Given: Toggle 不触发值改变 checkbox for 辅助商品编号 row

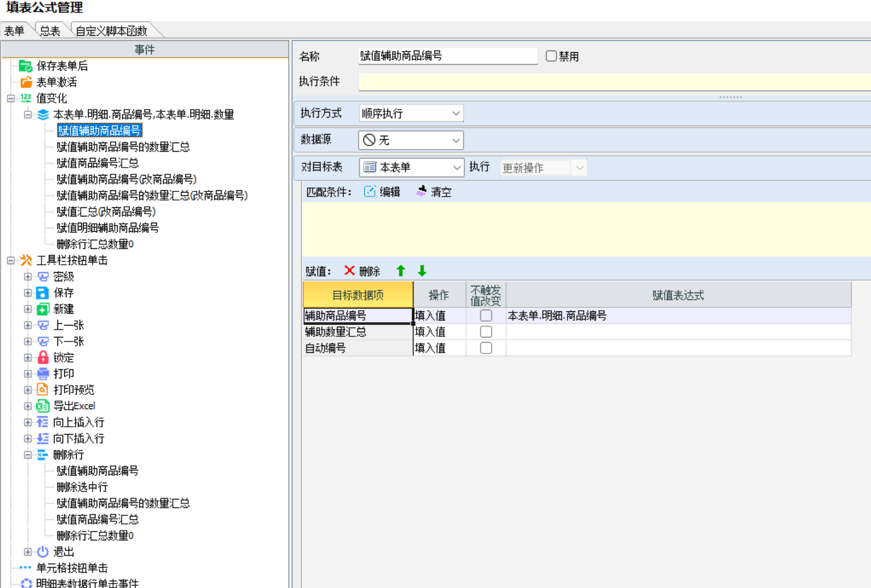Looking at the screenshot, I should pos(486,315).
